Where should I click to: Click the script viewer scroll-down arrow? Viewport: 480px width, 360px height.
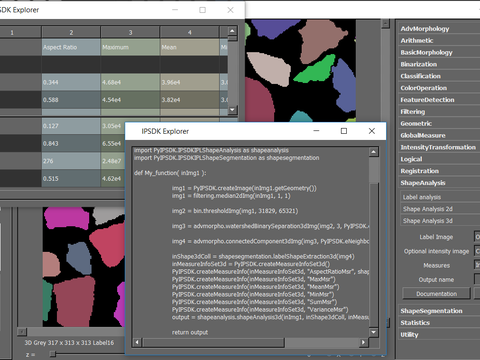(x=374, y=332)
